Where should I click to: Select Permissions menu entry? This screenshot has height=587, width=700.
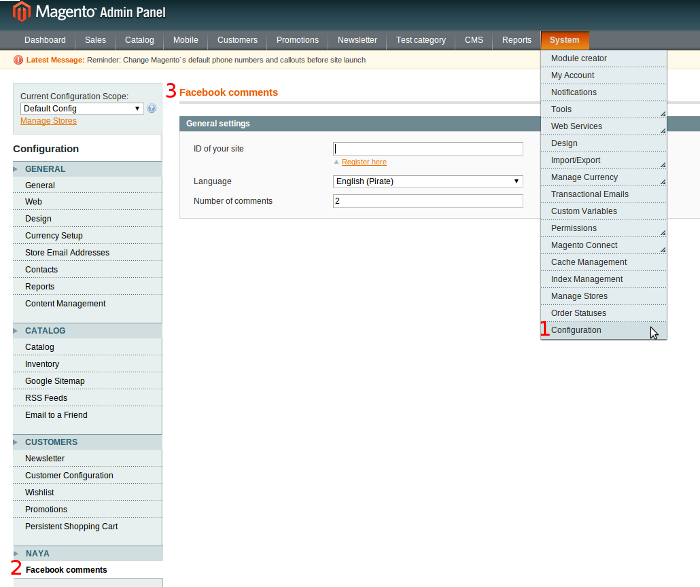click(604, 228)
